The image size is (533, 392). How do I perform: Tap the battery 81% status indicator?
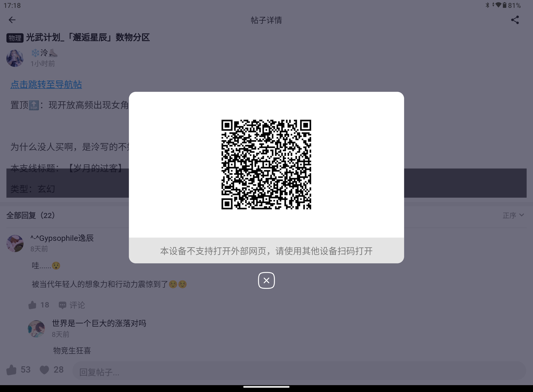(x=512, y=5)
